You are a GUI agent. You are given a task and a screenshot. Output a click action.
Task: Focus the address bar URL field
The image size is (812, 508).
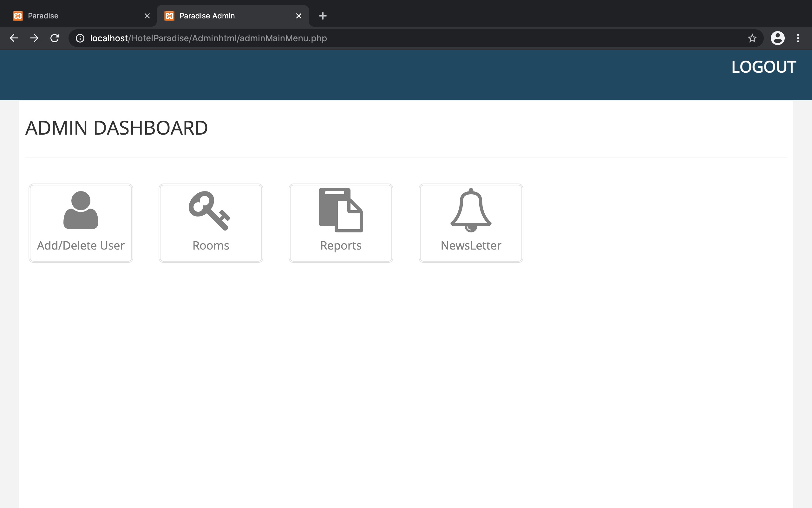(416, 38)
